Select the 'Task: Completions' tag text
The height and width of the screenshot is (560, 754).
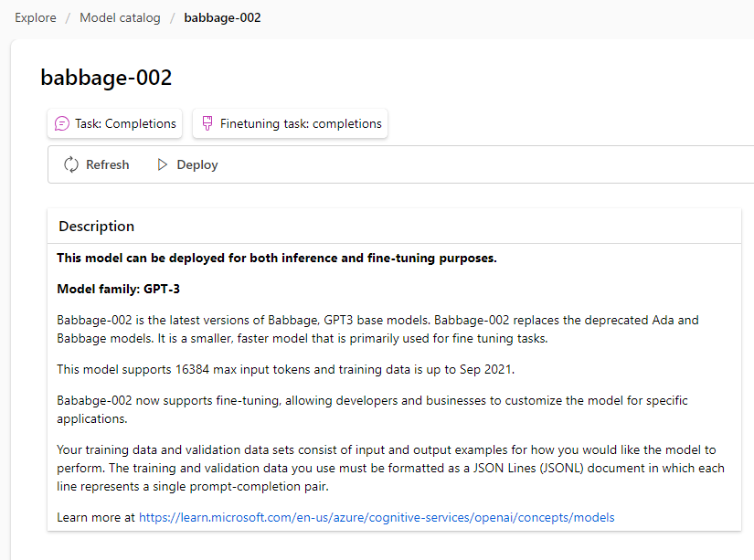125,123
